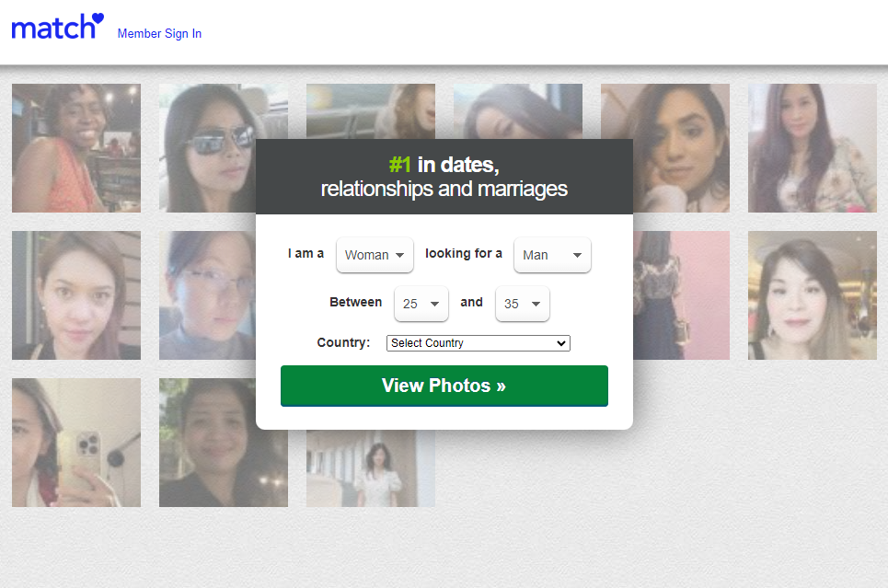The height and width of the screenshot is (588, 888).
Task: Click the match logo with heart icon
Action: 57,27
